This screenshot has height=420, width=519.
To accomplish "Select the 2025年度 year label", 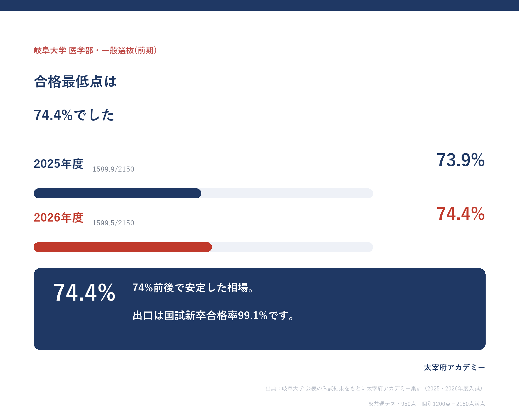I will pos(59,164).
